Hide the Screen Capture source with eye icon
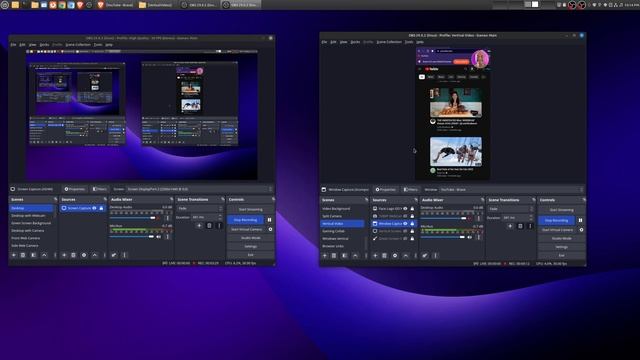Screen dimensions: 640x360 [x=94, y=208]
